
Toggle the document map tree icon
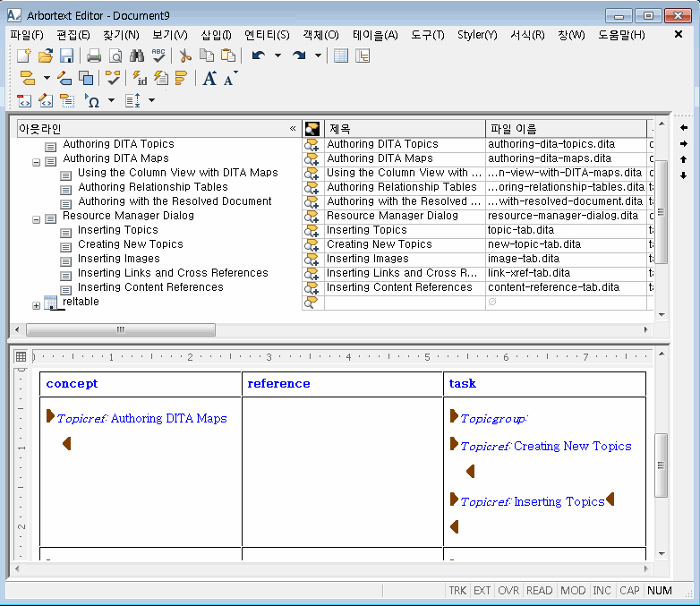pos(363,55)
